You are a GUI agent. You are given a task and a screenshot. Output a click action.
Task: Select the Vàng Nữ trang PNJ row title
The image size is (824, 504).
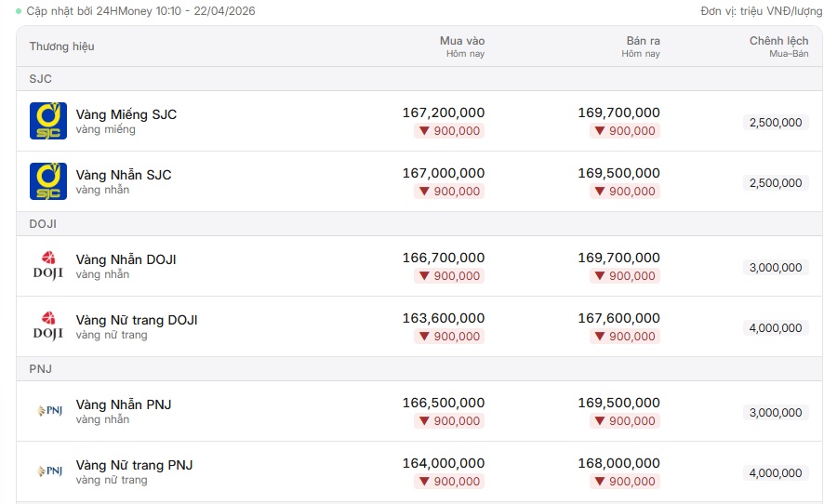[x=134, y=465]
